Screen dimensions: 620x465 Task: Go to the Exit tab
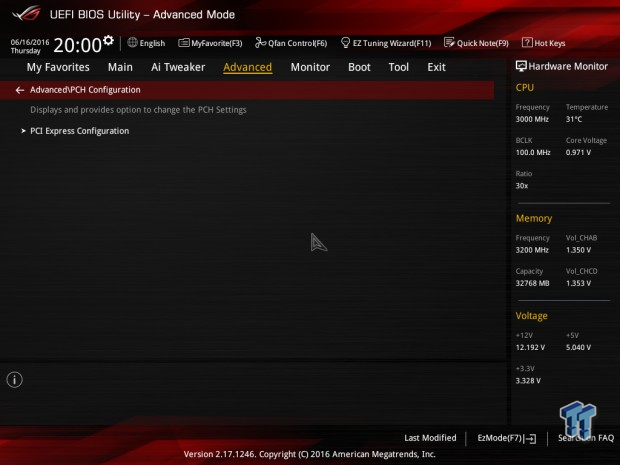click(x=436, y=67)
